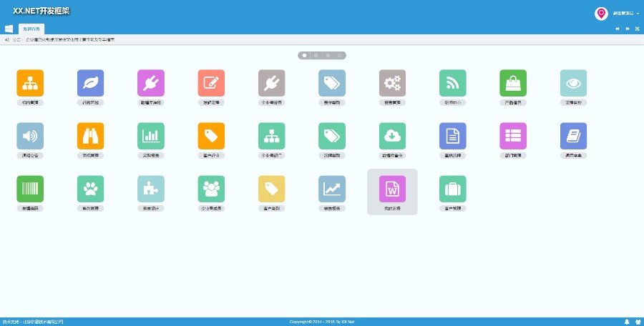Image resolution: width=644 pixels, height=326 pixels.
Task: Open the green paw print tile
Action: (x=90, y=189)
